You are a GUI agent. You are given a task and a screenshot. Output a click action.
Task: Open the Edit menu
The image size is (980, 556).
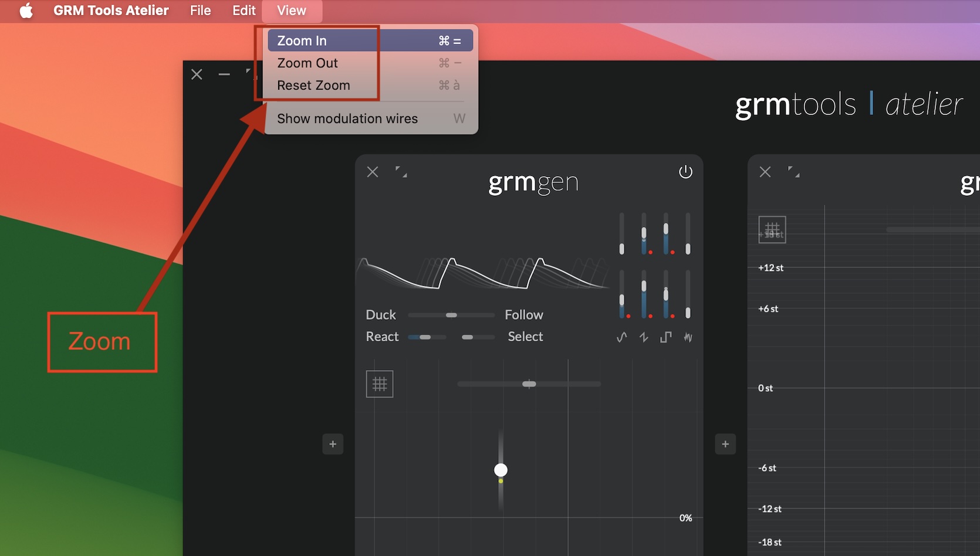tap(244, 11)
